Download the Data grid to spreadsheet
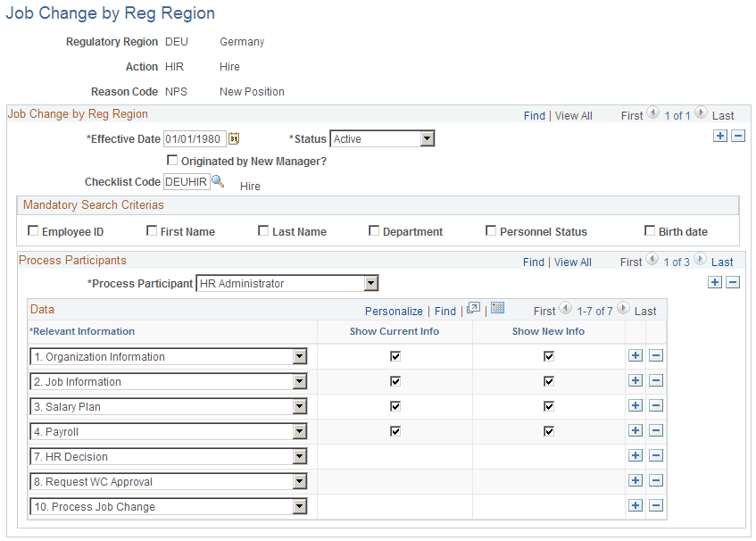 coord(497,307)
